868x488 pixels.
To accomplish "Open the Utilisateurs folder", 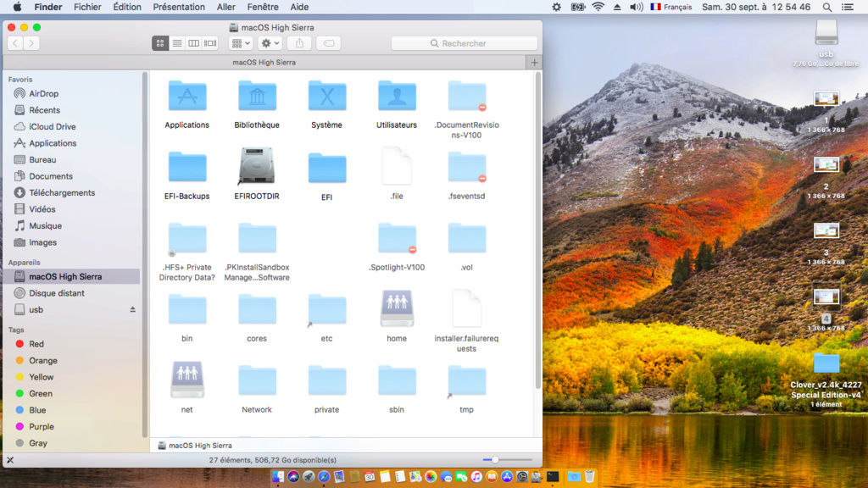I will point(397,97).
